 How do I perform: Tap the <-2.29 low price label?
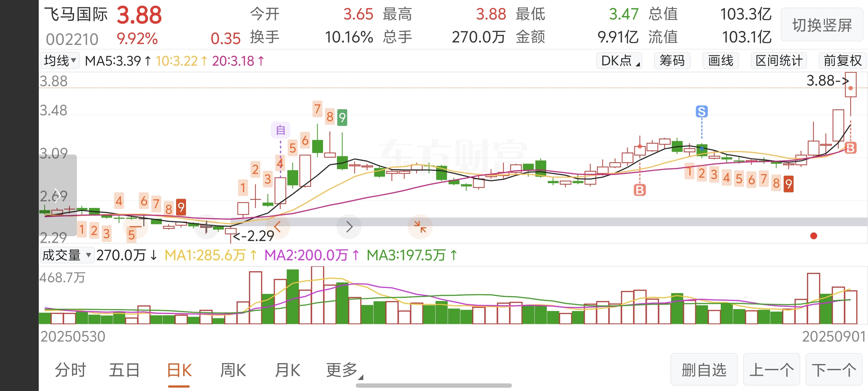click(x=253, y=236)
